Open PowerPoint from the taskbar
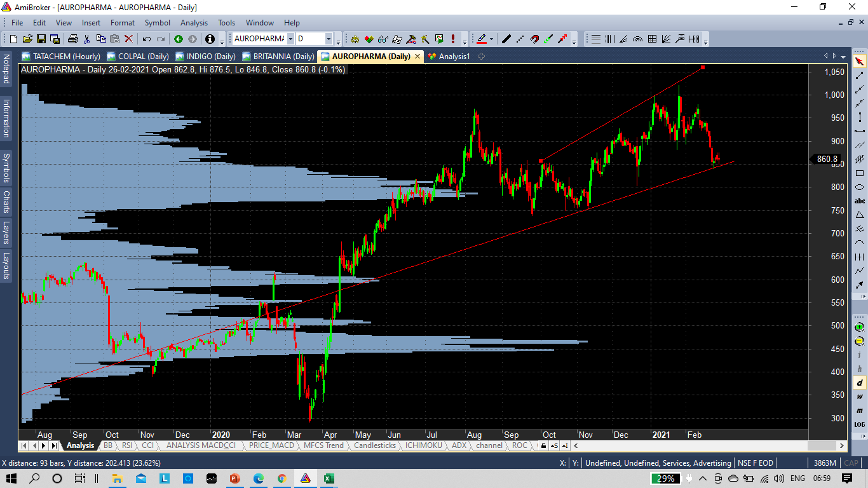 click(234, 478)
